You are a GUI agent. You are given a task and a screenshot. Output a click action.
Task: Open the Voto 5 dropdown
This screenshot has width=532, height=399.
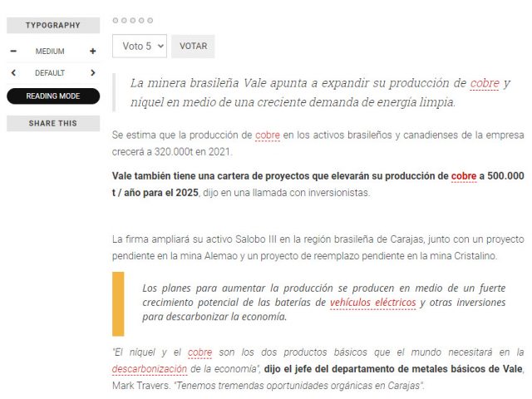140,46
